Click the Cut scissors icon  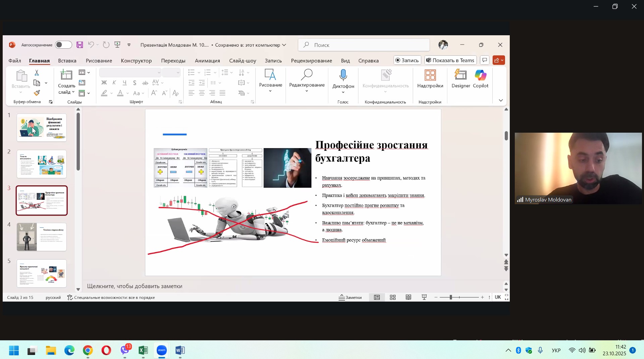tap(37, 73)
